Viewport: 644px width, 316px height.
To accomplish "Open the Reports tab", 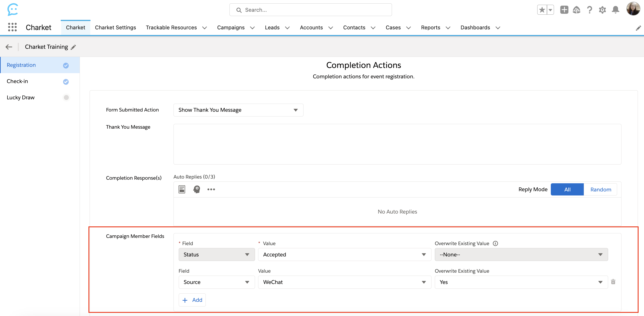I will [431, 28].
